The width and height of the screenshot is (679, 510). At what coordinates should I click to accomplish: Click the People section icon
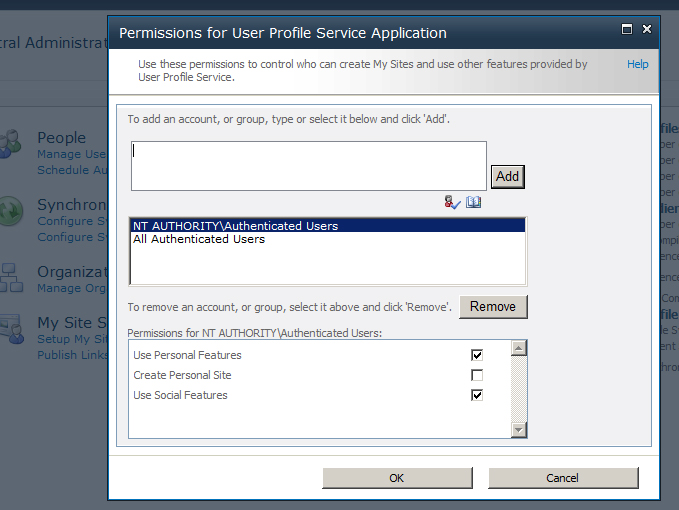(12, 143)
